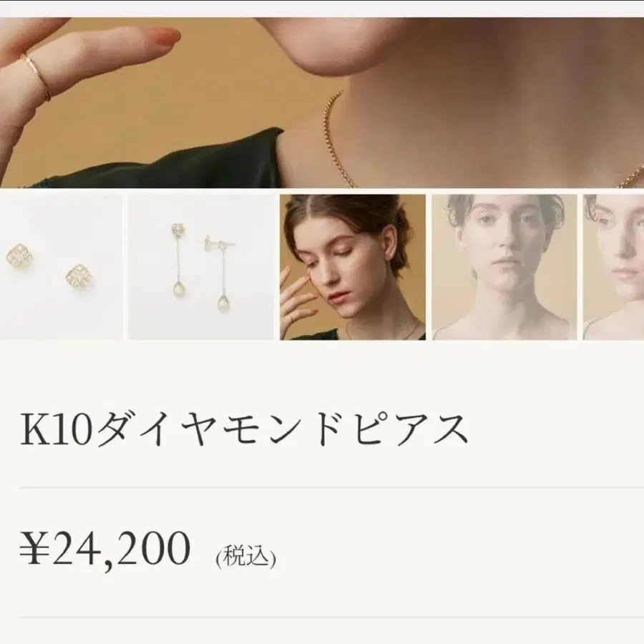This screenshot has width=644, height=644.
Task: Click the grey bar at the page top
Action: tap(322, 9)
